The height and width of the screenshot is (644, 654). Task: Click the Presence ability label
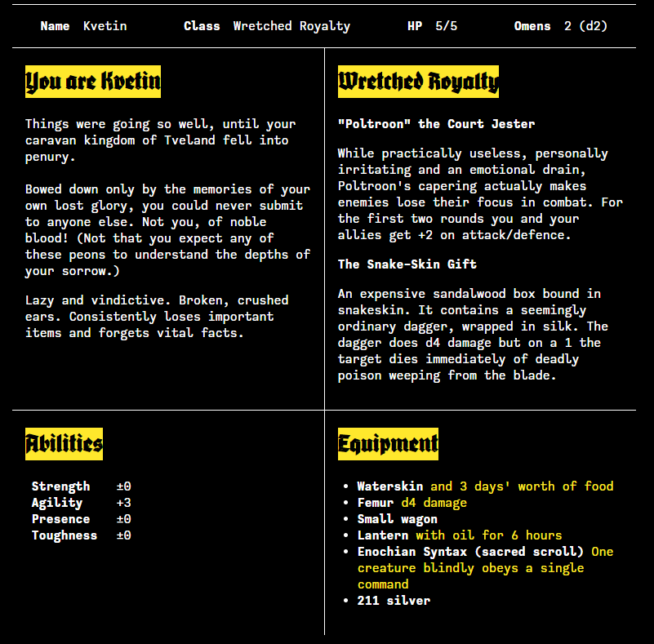pos(61,519)
